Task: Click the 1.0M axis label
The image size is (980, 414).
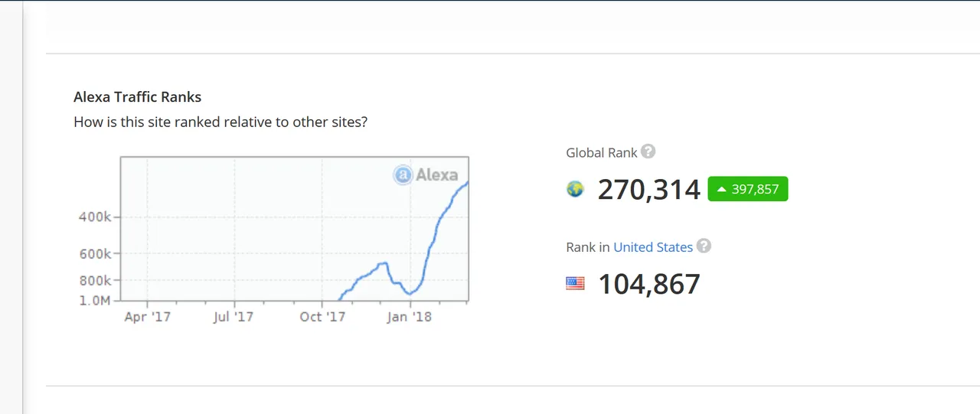Action: [95, 300]
